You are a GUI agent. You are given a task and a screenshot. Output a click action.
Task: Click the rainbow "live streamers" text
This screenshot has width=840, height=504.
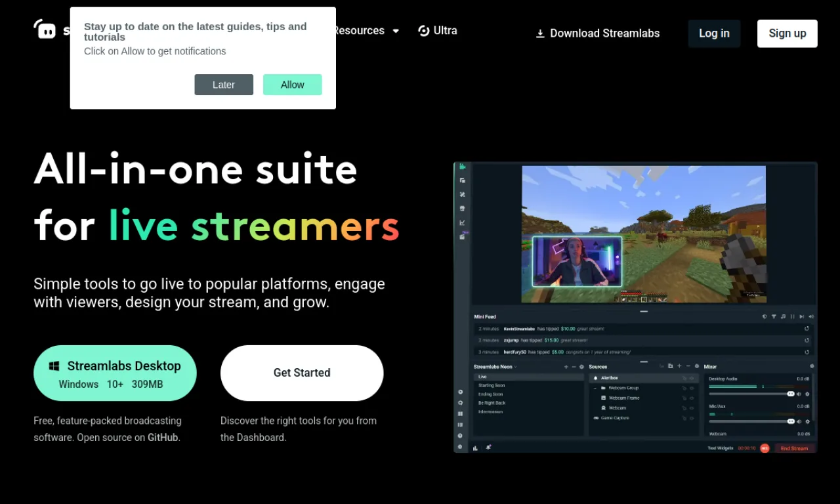[254, 226]
